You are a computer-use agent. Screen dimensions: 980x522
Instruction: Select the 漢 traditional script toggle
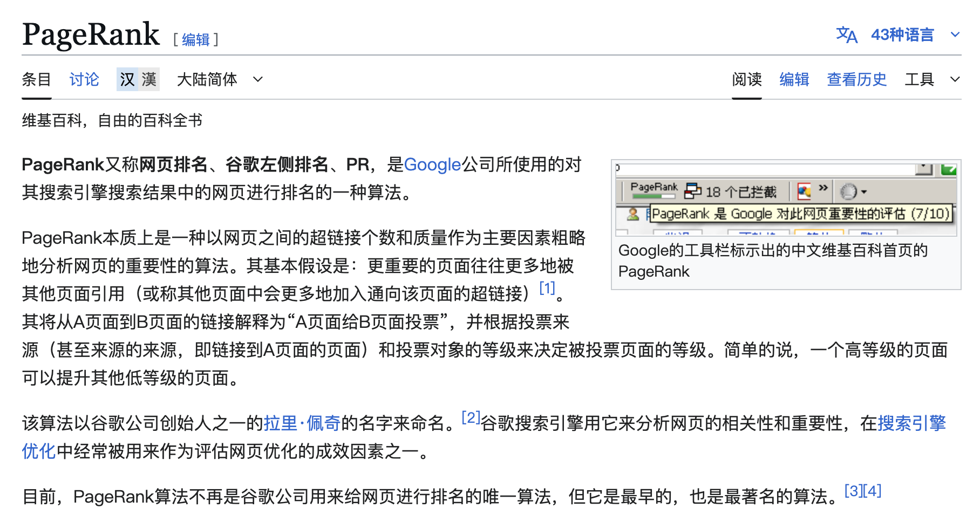[x=149, y=79]
